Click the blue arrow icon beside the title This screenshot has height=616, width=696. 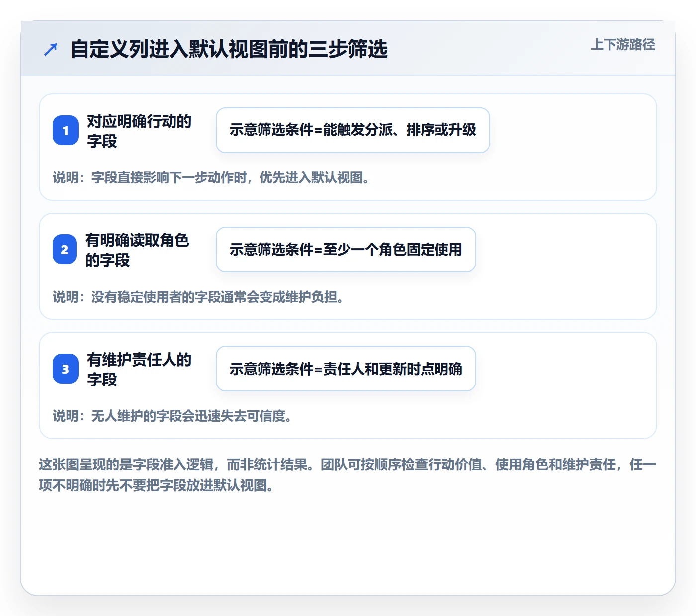[x=51, y=49]
